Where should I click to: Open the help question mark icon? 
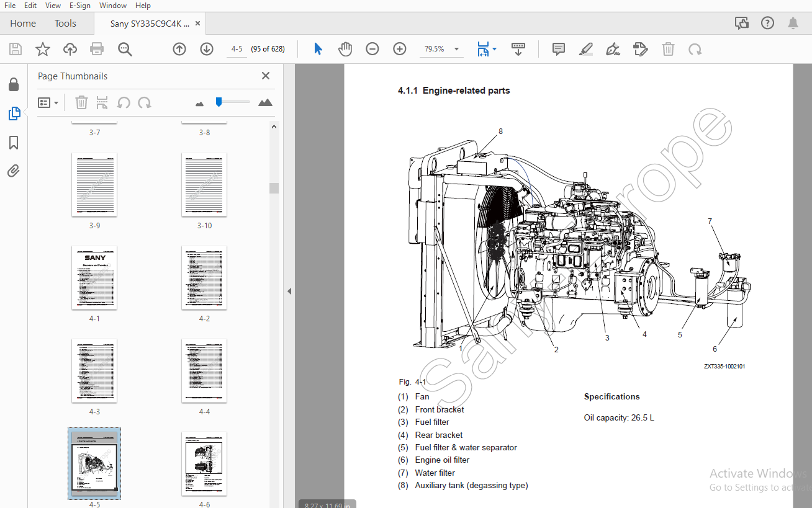tap(767, 24)
